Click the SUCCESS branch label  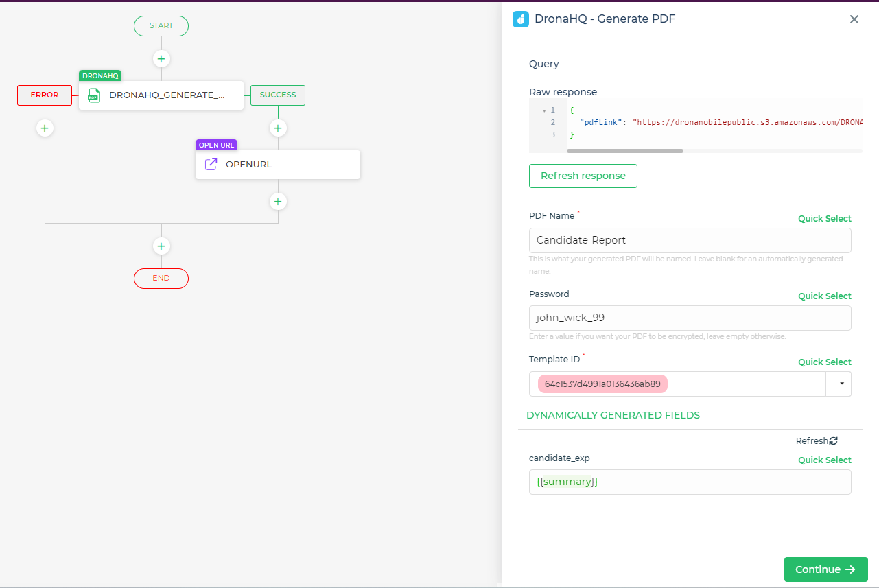[278, 95]
